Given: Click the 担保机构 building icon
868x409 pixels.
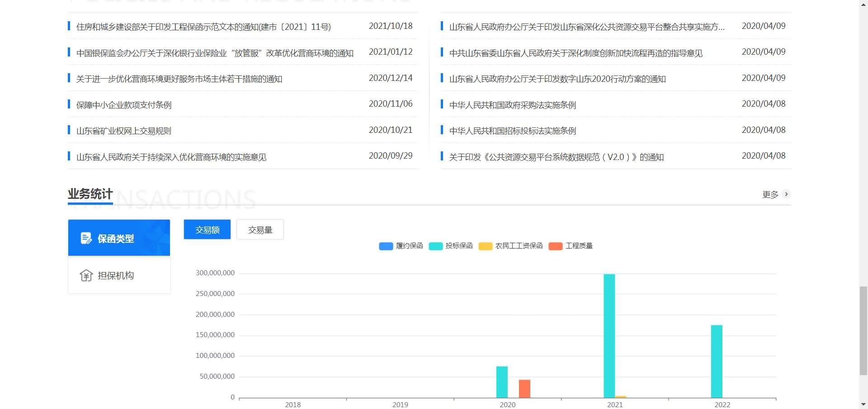Looking at the screenshot, I should click(x=86, y=275).
